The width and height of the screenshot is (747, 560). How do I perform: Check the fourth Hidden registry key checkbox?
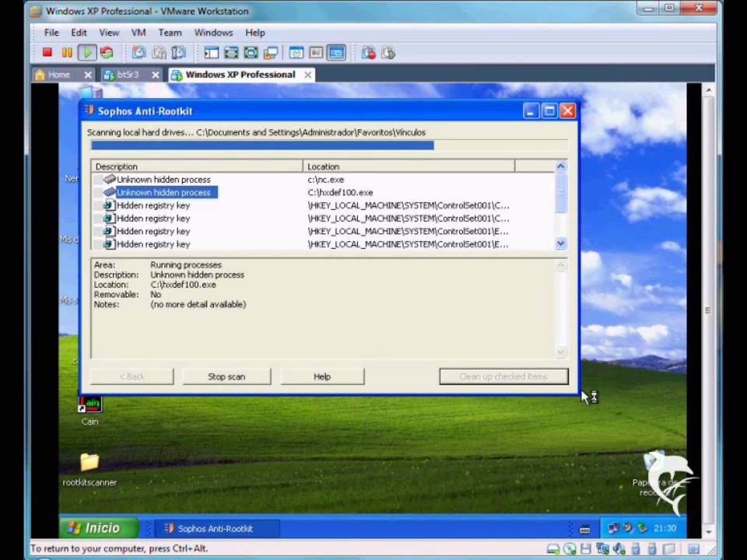(98, 243)
